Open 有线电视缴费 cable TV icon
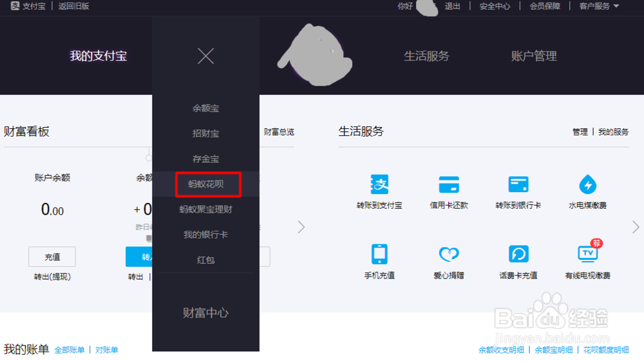This screenshot has height=361, width=644. [588, 254]
